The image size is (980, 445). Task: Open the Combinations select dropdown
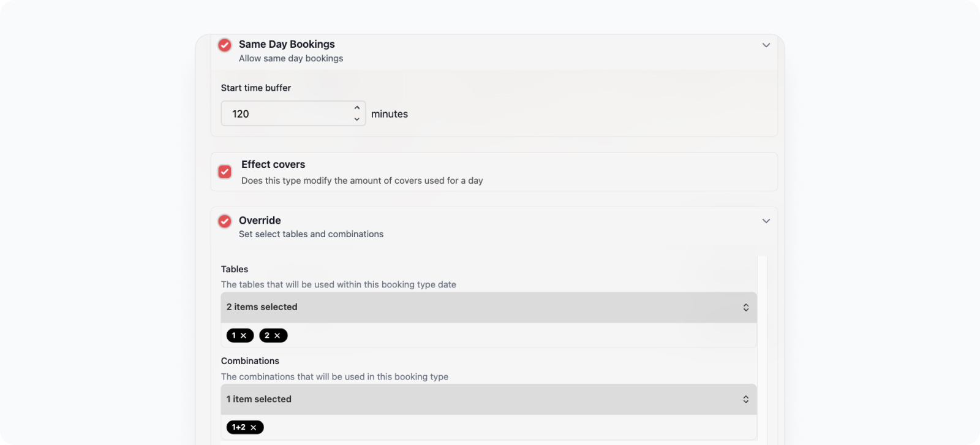[489, 399]
